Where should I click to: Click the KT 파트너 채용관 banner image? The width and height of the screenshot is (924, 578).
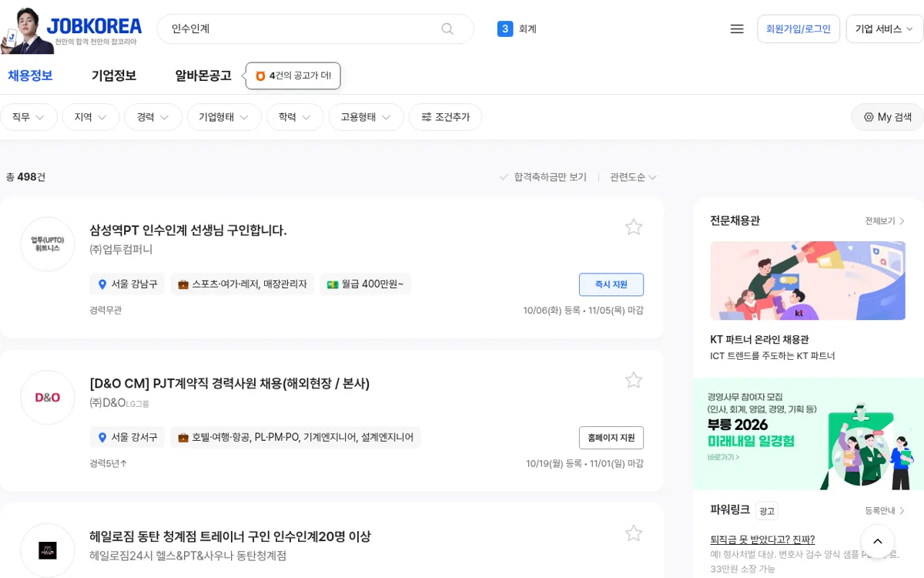[808, 281]
